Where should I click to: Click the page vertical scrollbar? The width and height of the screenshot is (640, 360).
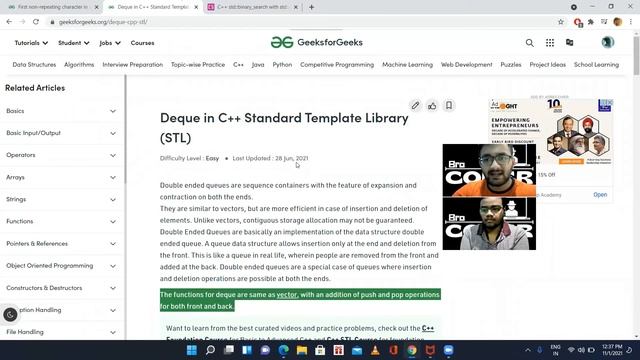tap(636, 56)
